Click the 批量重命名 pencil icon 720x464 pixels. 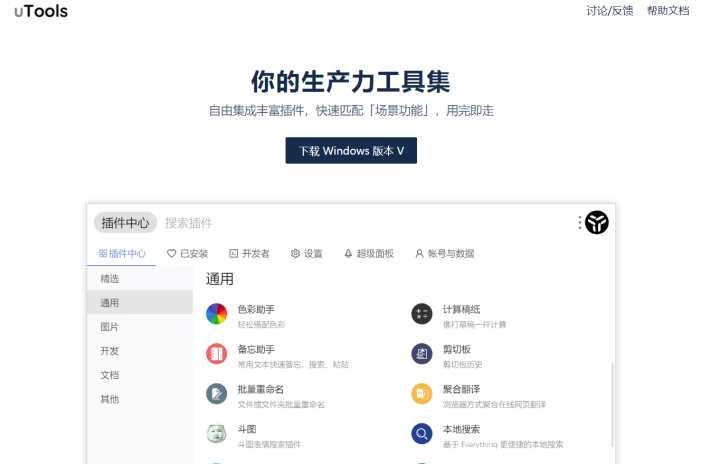tap(217, 394)
